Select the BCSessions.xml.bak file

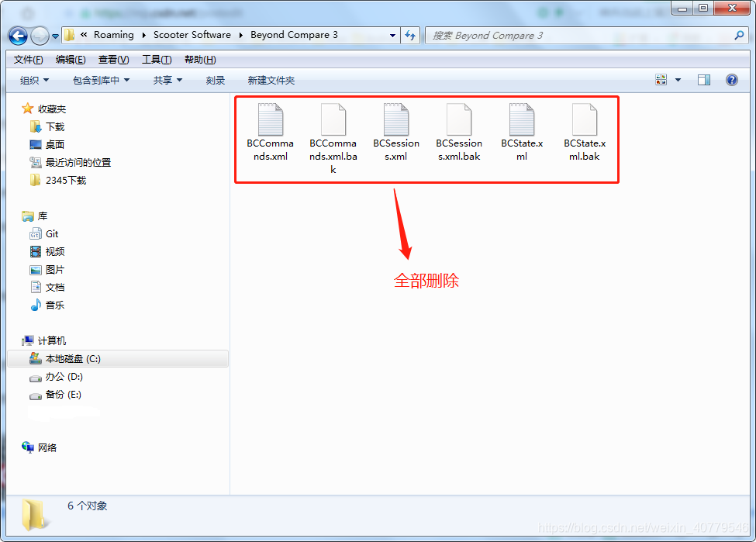coord(459,132)
